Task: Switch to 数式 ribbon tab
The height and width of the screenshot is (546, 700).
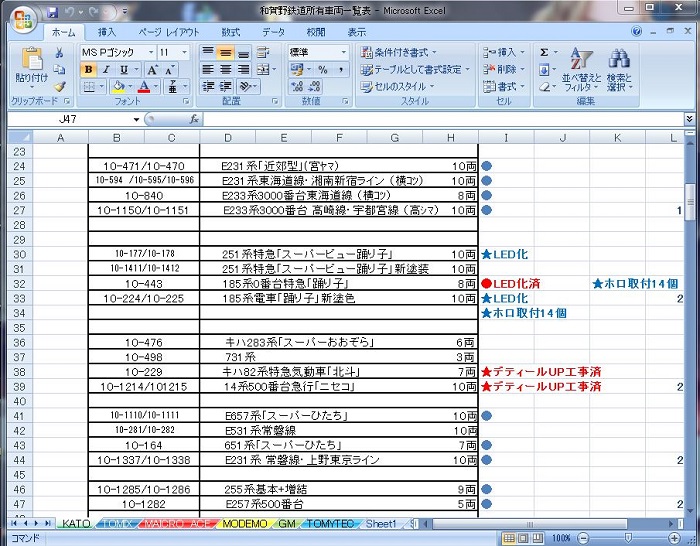Action: tap(231, 32)
